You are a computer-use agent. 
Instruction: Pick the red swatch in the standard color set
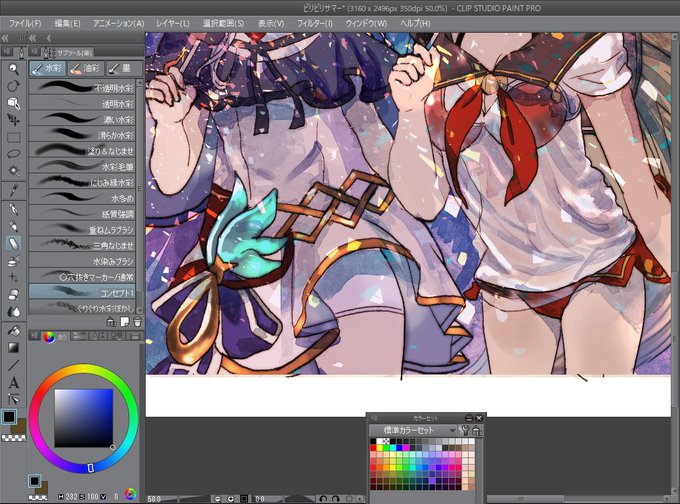coord(373,448)
